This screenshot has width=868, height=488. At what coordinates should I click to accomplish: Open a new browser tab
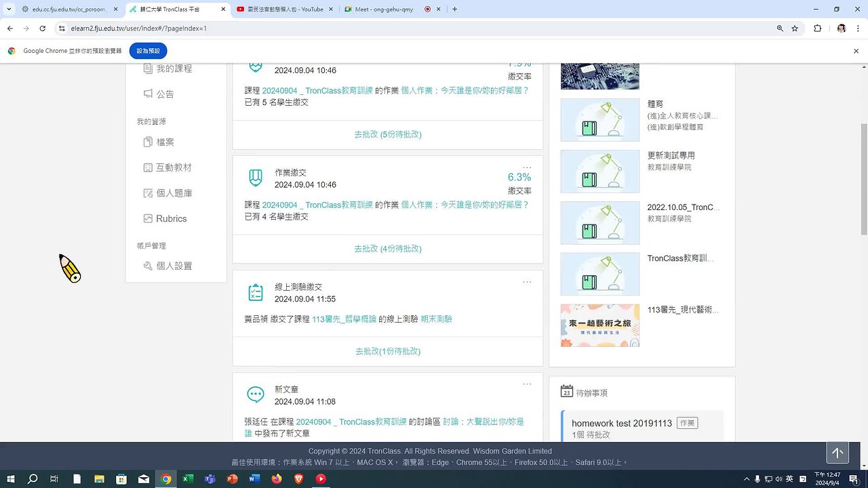coord(454,9)
